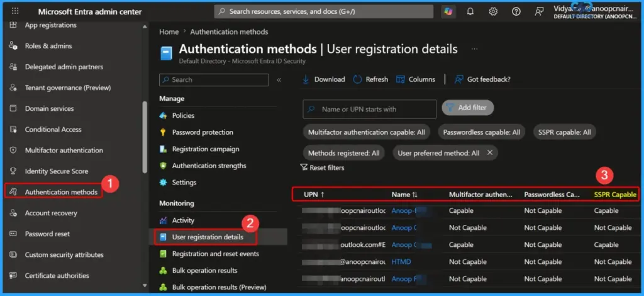The image size is (644, 296).
Task: Open SSPR capable: All filter
Action: [x=564, y=132]
